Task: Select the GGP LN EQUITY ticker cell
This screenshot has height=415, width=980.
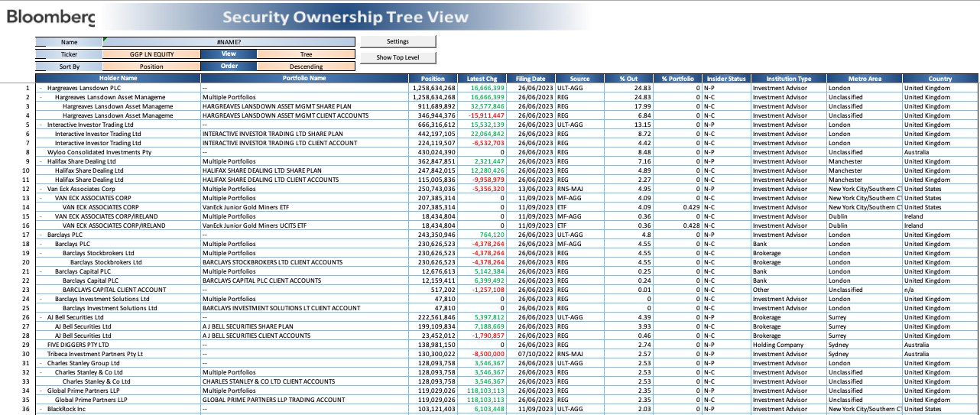Action: 151,54
